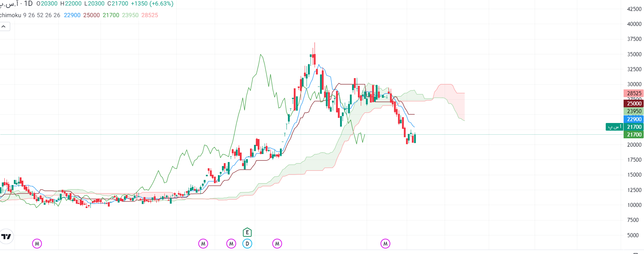Open the green E earnings marker
The height and width of the screenshot is (254, 644).
click(x=247, y=232)
